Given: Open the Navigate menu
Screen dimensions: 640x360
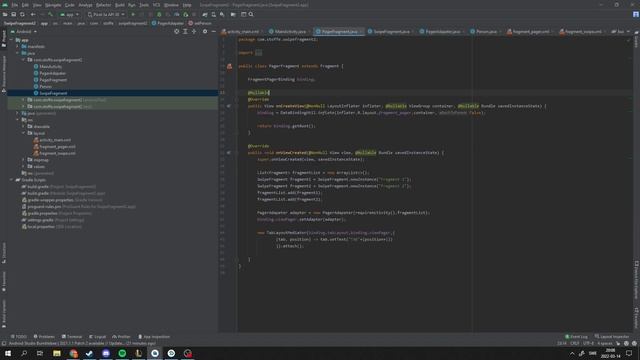Looking at the screenshot, I should [53, 5].
